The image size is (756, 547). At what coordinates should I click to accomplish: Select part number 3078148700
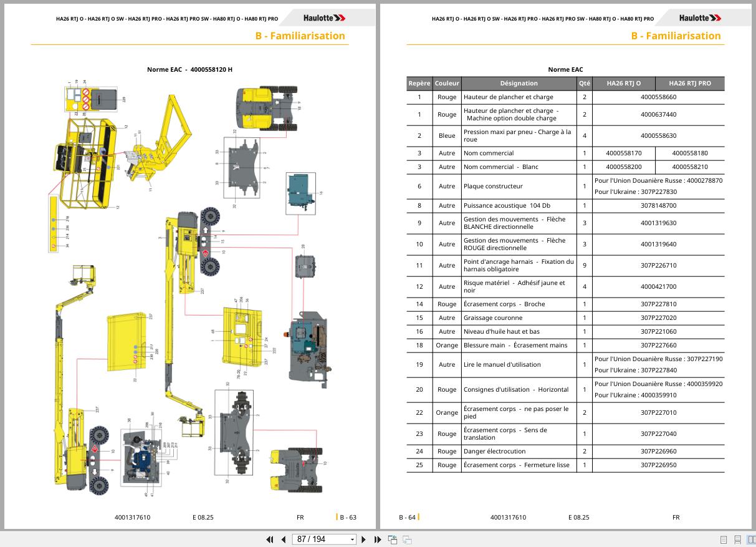click(658, 205)
